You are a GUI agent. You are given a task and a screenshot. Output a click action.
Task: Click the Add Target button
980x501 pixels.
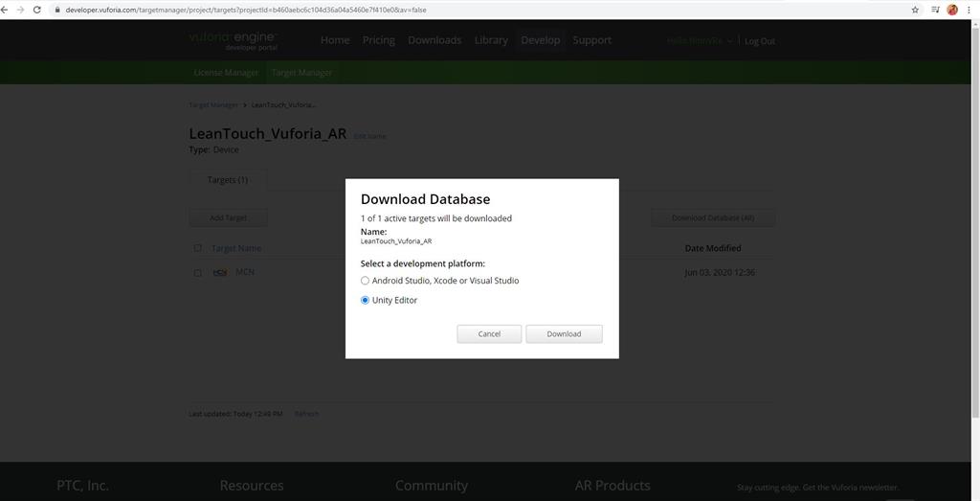228,217
